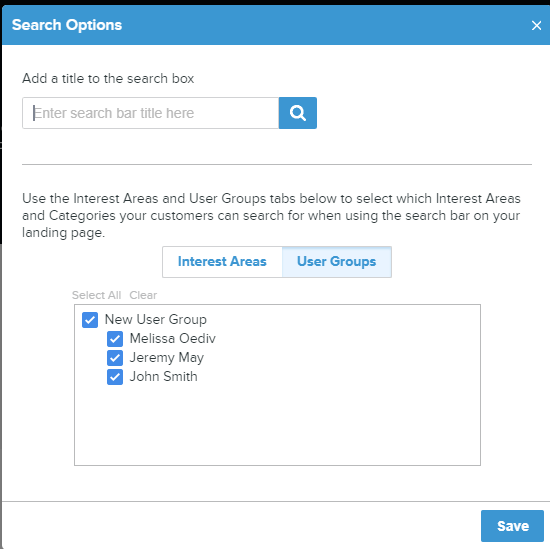Click the Clear link above the list
550x549 pixels.
click(x=143, y=295)
